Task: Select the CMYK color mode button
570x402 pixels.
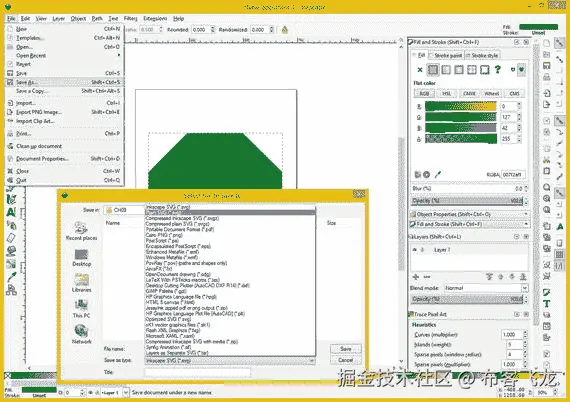Action: pyautogui.click(x=469, y=93)
